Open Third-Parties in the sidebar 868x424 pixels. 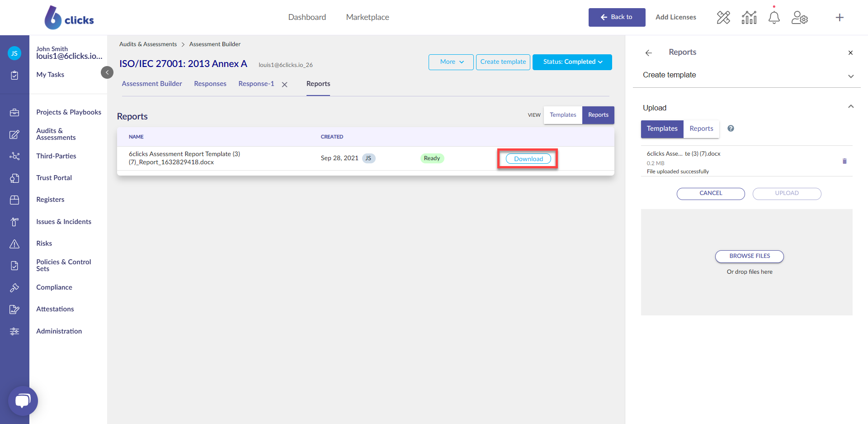coord(56,156)
